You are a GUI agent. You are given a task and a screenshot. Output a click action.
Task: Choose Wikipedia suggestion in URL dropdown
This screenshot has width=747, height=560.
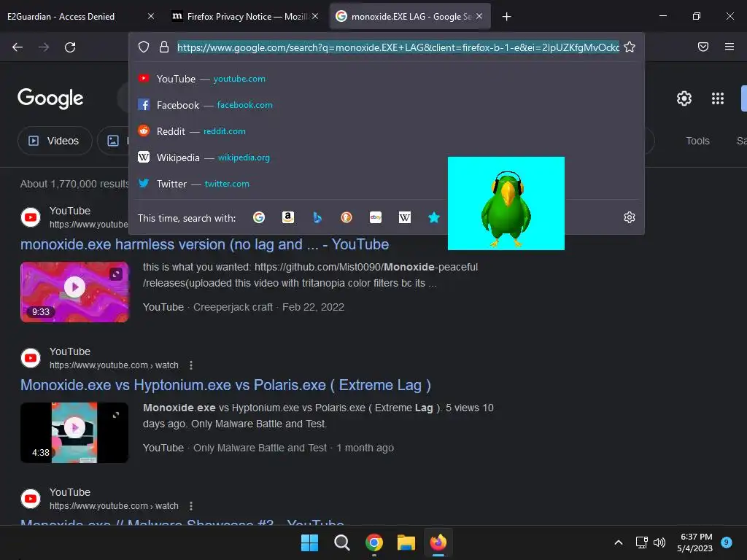pyautogui.click(x=387, y=157)
